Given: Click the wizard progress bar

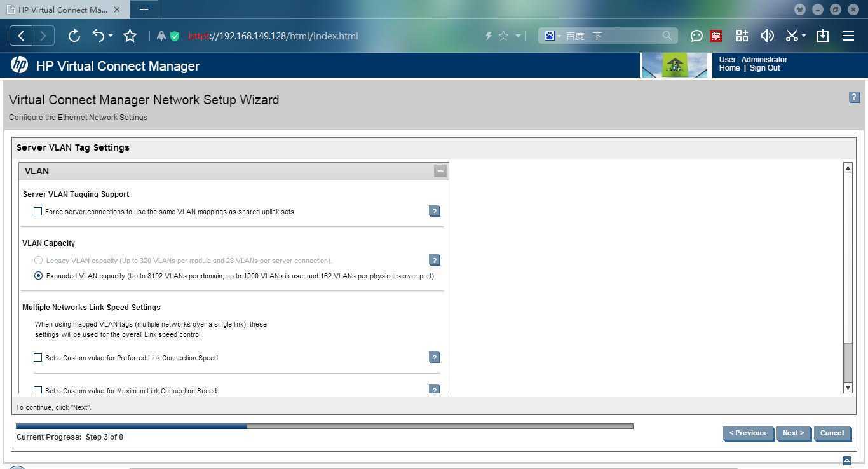Looking at the screenshot, I should pos(325,426).
